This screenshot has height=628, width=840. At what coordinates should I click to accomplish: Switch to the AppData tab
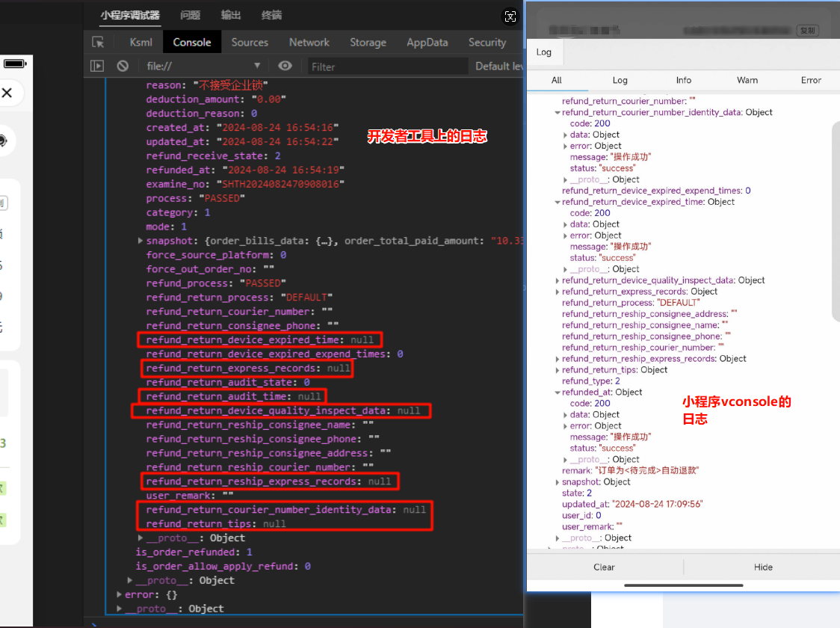click(427, 43)
